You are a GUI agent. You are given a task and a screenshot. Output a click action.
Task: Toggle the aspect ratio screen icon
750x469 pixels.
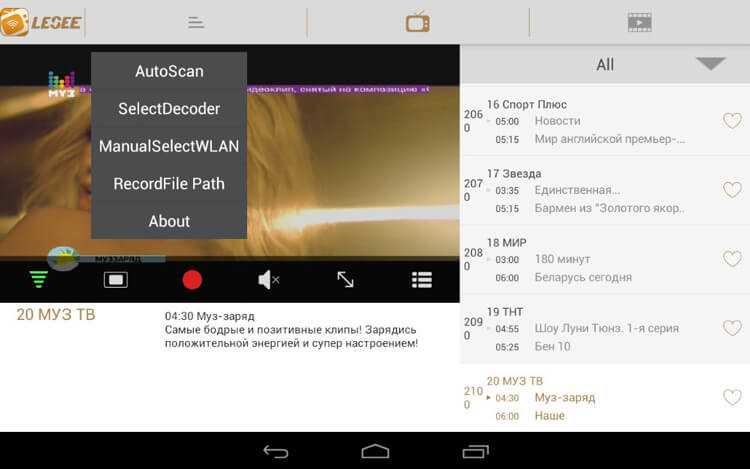pos(116,280)
